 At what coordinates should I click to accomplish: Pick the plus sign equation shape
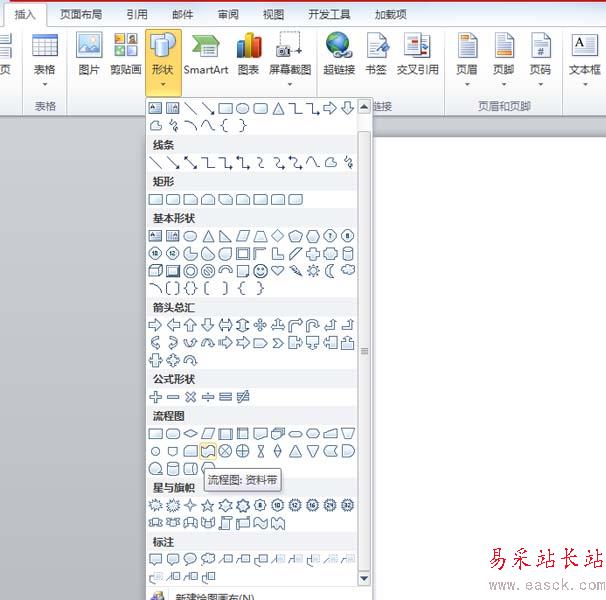pyautogui.click(x=155, y=397)
